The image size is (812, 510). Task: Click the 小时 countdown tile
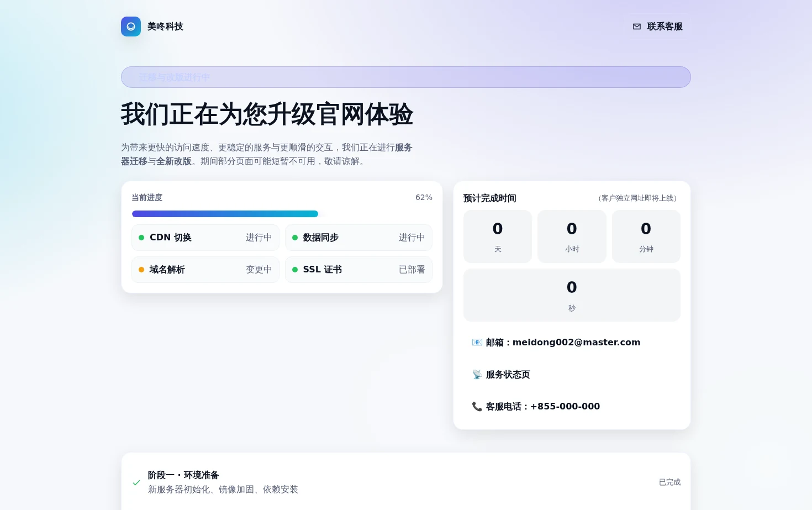tap(572, 236)
